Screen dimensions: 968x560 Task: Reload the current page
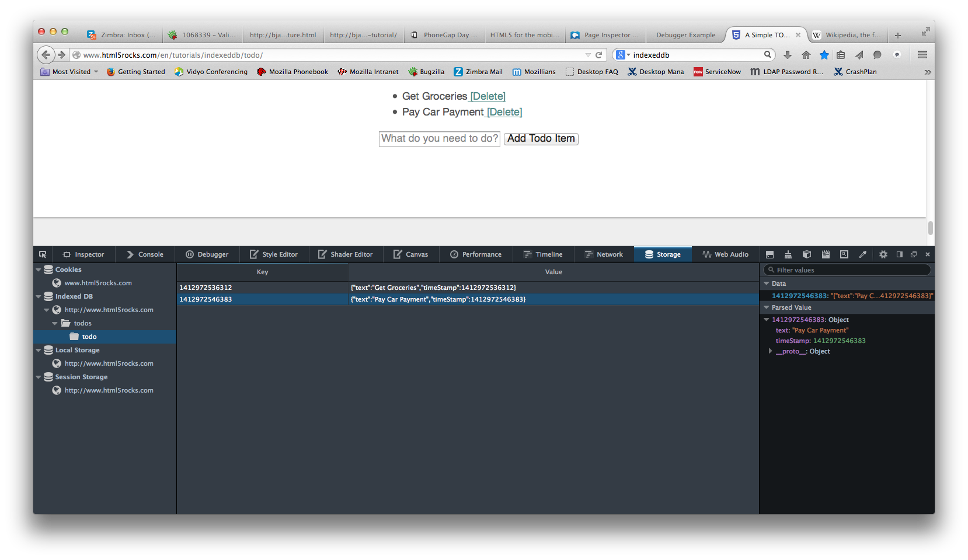(598, 55)
